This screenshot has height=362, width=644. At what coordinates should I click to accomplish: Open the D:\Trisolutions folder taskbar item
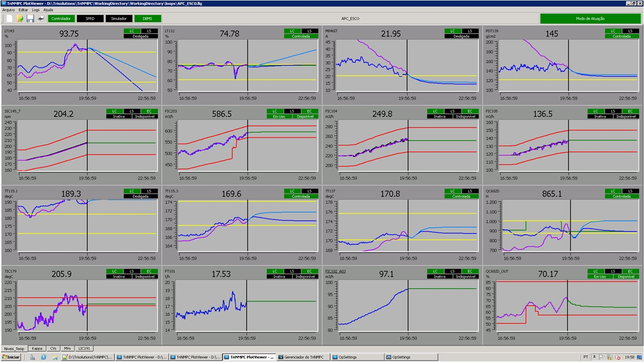(x=88, y=357)
